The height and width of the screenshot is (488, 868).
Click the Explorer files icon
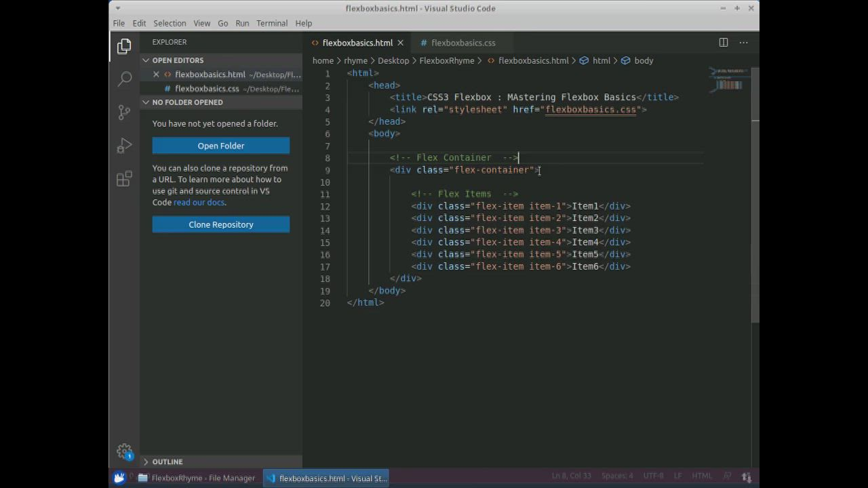(x=124, y=46)
